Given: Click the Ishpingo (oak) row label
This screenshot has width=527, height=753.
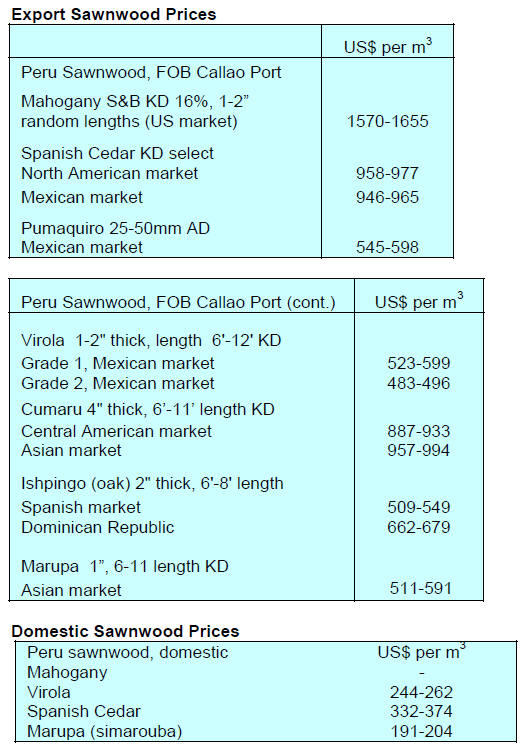Looking at the screenshot, I should (x=152, y=483).
